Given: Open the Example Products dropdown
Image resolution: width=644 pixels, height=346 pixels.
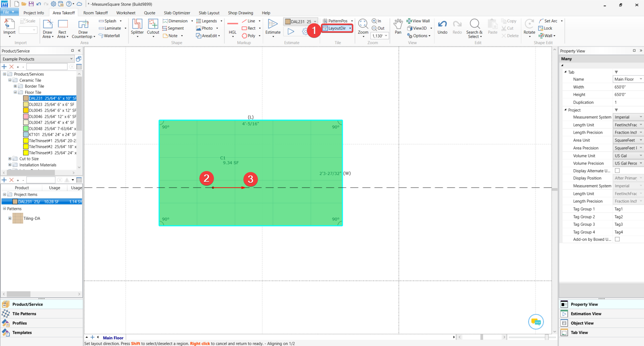Looking at the screenshot, I should (37, 59).
